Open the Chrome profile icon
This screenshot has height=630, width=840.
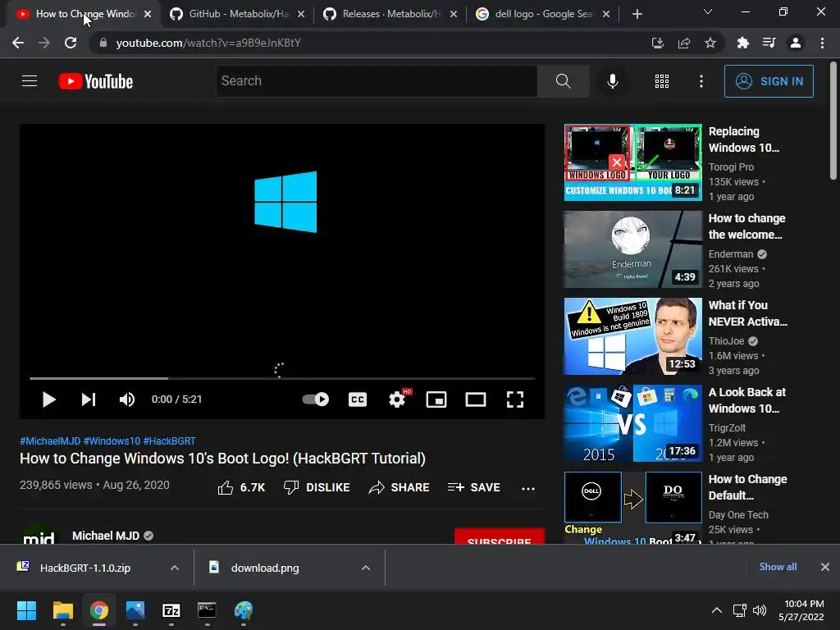[796, 43]
